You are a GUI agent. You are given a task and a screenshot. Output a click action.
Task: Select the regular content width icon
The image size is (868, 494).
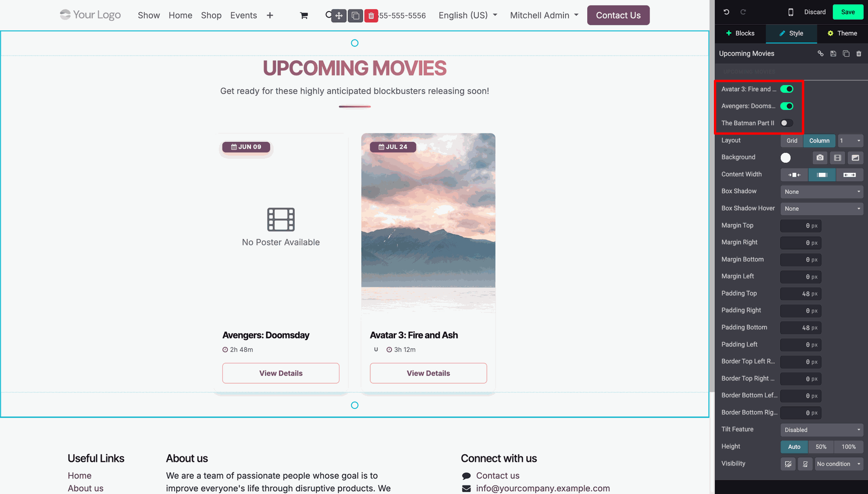[x=822, y=175]
